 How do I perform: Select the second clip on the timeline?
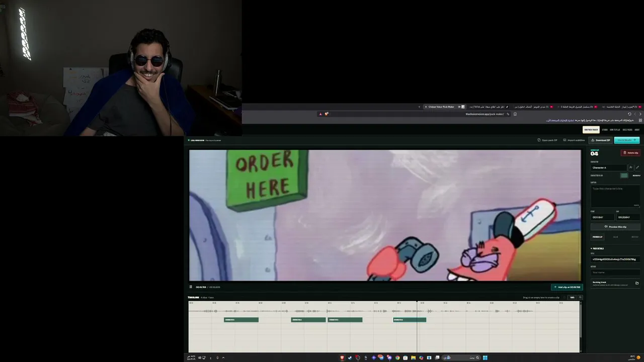pos(308,320)
